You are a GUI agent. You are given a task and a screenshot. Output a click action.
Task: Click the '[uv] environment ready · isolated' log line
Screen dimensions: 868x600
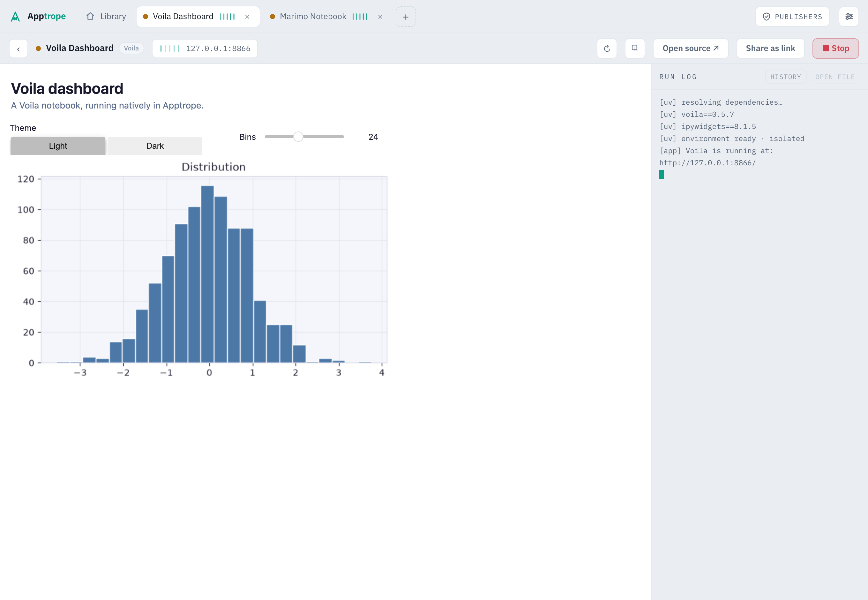coord(731,138)
